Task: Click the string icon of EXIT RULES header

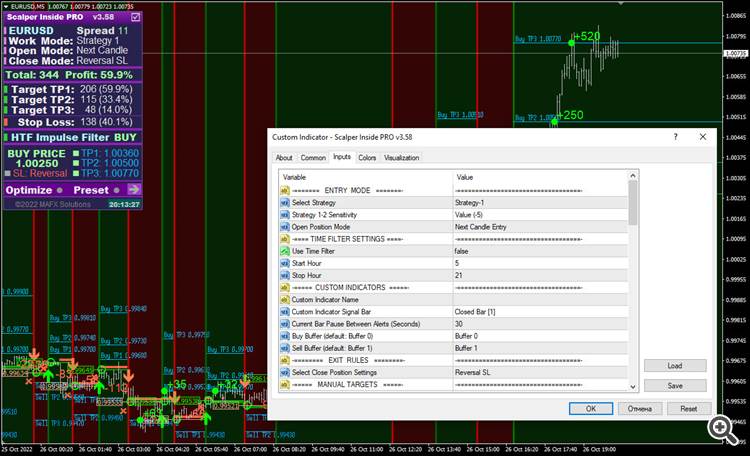Action: tap(285, 360)
